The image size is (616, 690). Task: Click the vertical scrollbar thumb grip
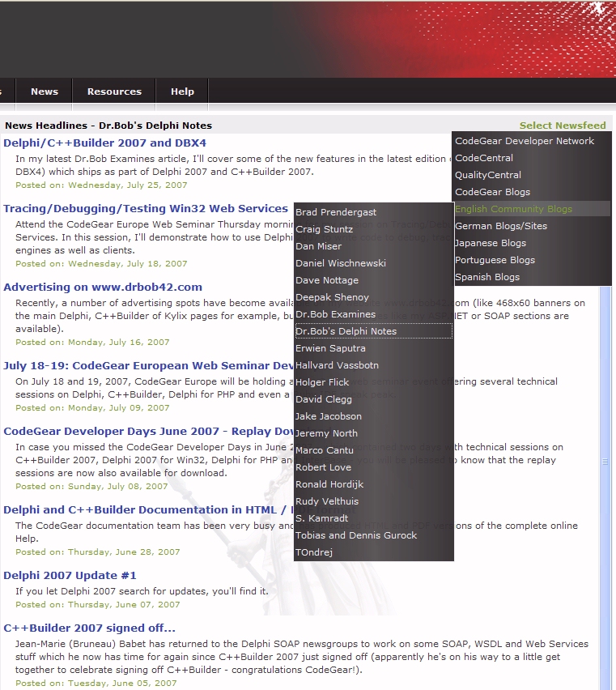605,462
